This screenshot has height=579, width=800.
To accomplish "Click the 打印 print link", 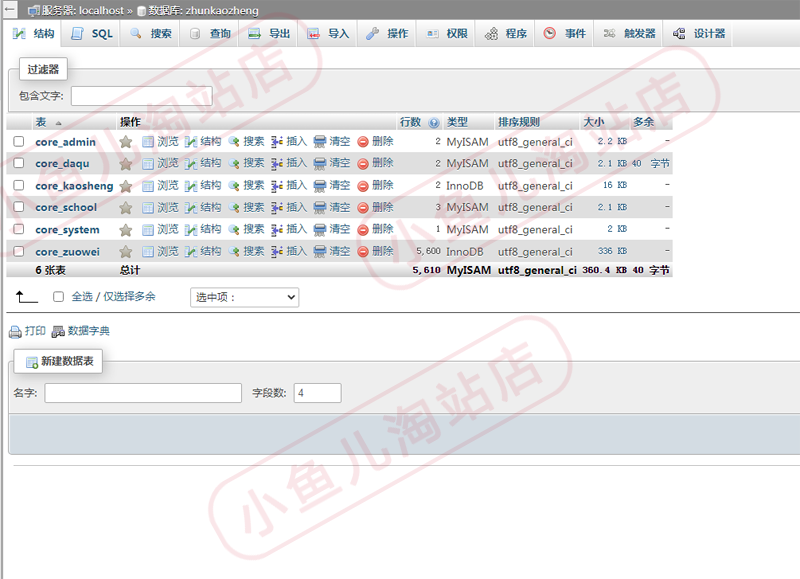I will click(35, 331).
